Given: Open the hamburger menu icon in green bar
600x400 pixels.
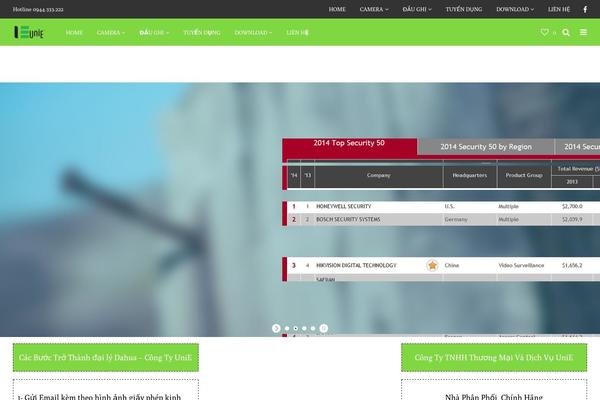Looking at the screenshot, I should click(583, 32).
